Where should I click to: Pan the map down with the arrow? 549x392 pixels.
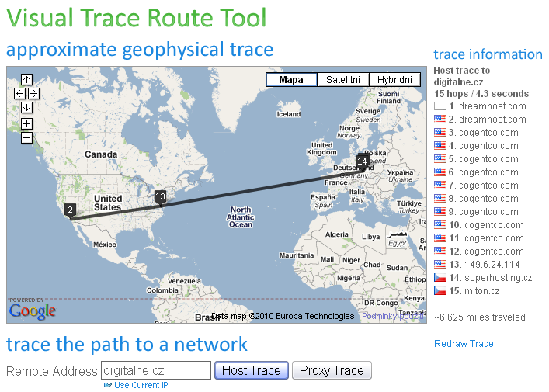pyautogui.click(x=26, y=107)
